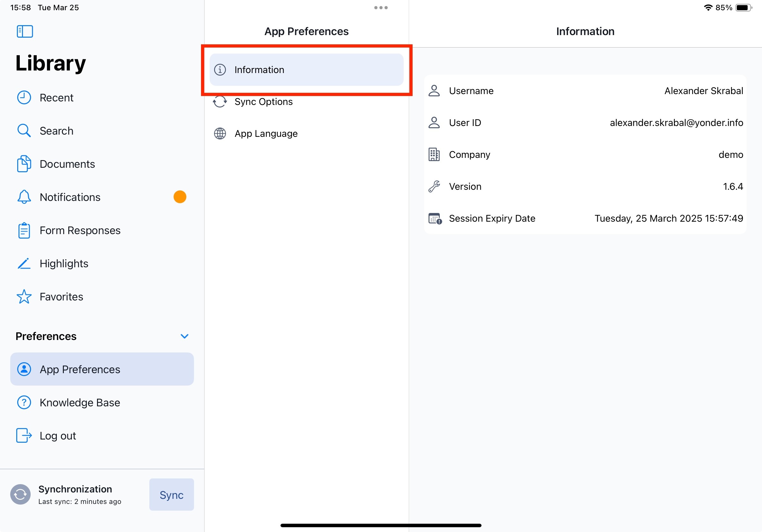Click the Session Expiry Date row
Screen dimensions: 762x532
click(x=585, y=218)
